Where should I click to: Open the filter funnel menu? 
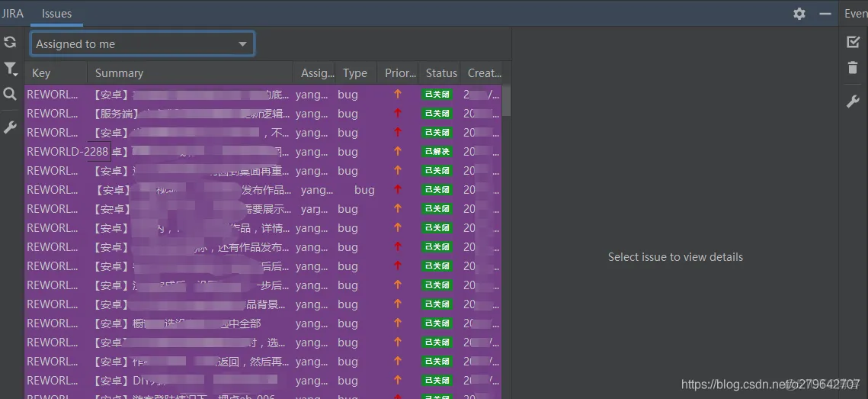click(10, 69)
